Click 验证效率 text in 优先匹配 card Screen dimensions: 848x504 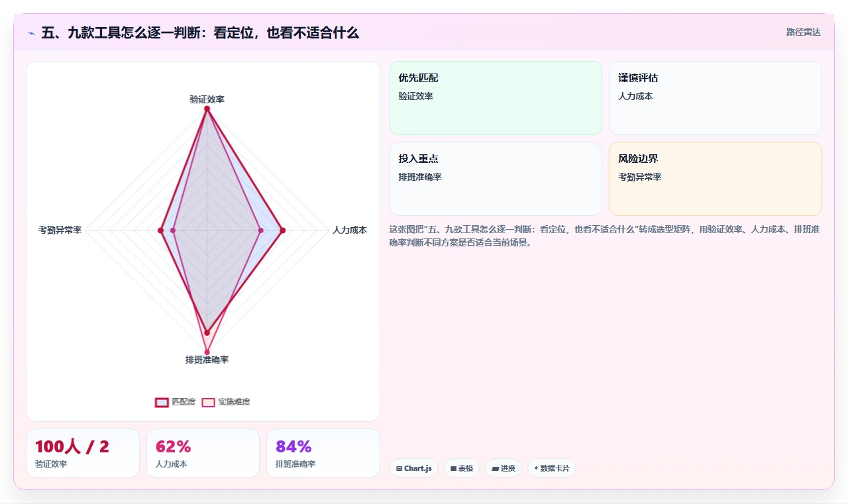(415, 96)
